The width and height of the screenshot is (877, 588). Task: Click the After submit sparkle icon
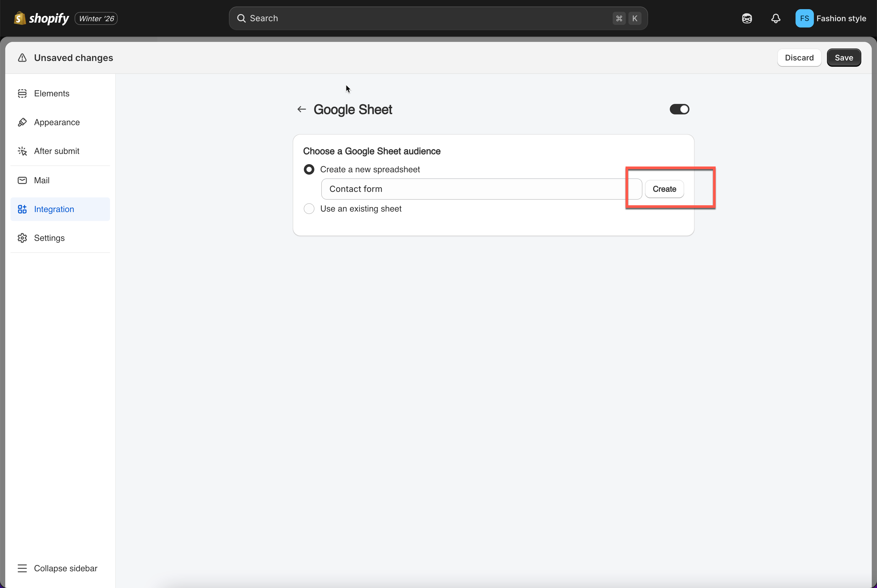coord(22,151)
